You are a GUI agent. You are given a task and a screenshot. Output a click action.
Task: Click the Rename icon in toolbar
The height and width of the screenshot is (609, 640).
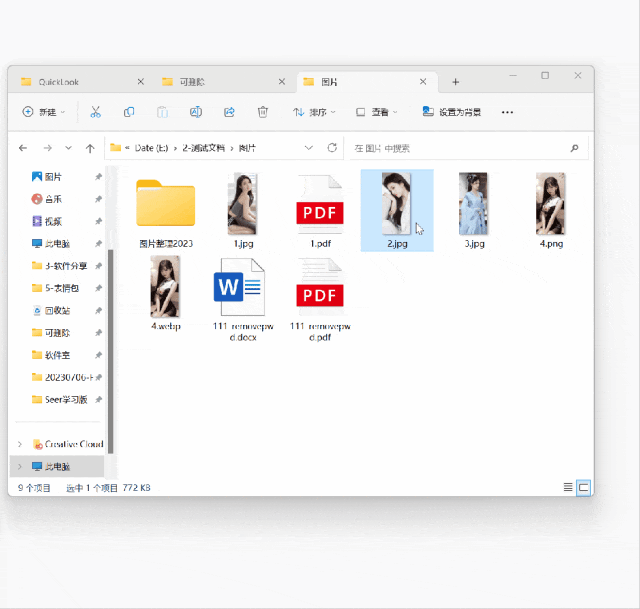[196, 112]
